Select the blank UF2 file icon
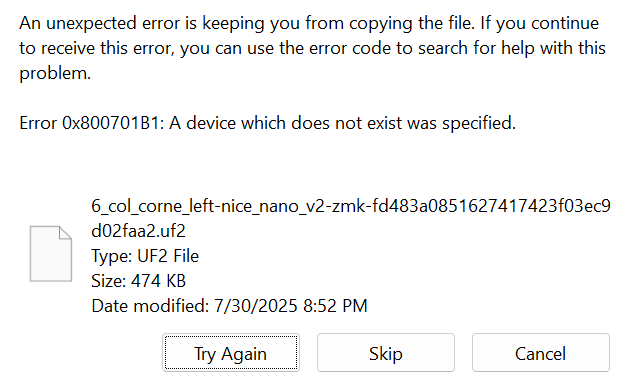 click(51, 254)
